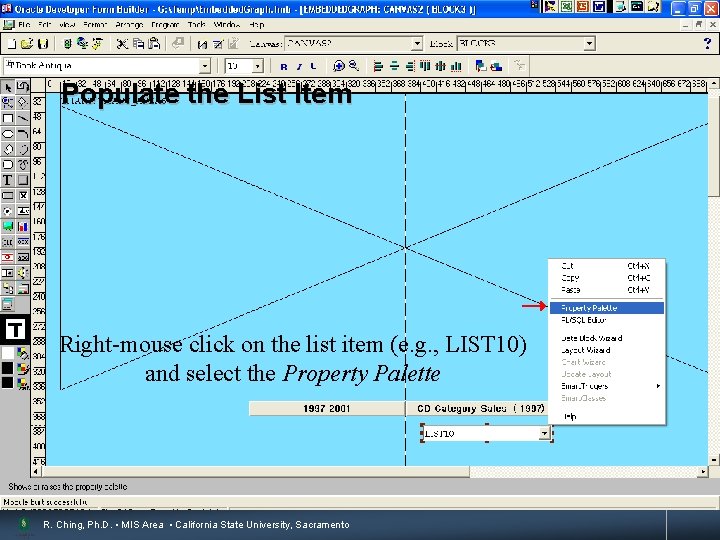The height and width of the screenshot is (540, 720).
Task: Select the Image item tool
Action: 7,226
